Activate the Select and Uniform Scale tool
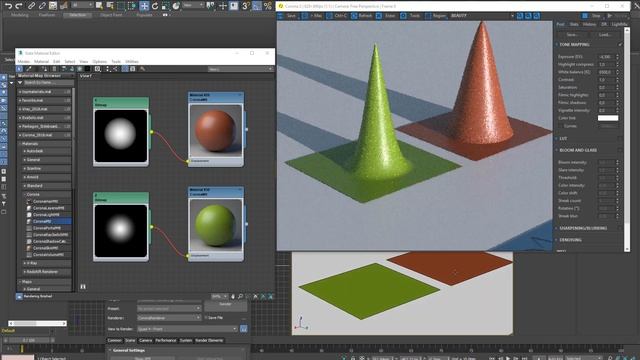Image resolution: width=640 pixels, height=360 pixels. point(165,6)
